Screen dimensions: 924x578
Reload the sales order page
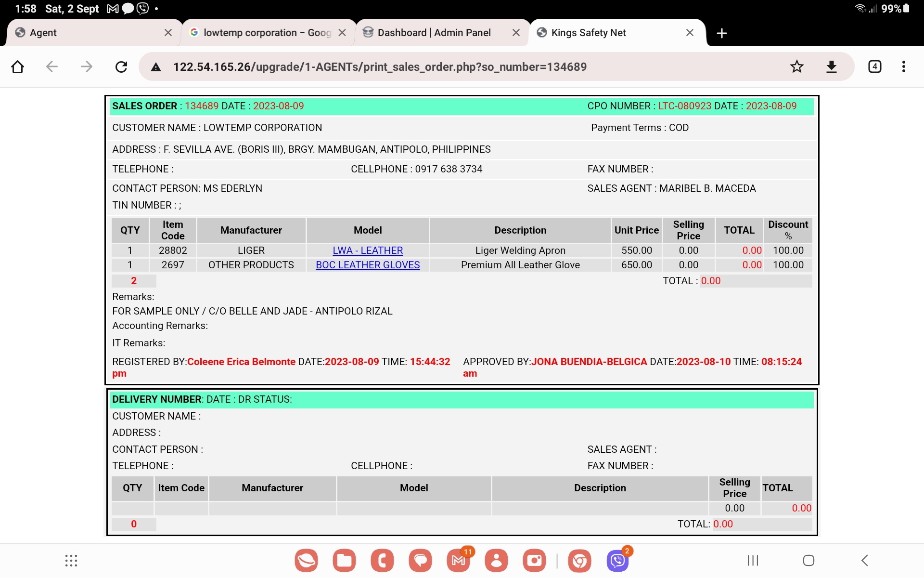coord(121,66)
